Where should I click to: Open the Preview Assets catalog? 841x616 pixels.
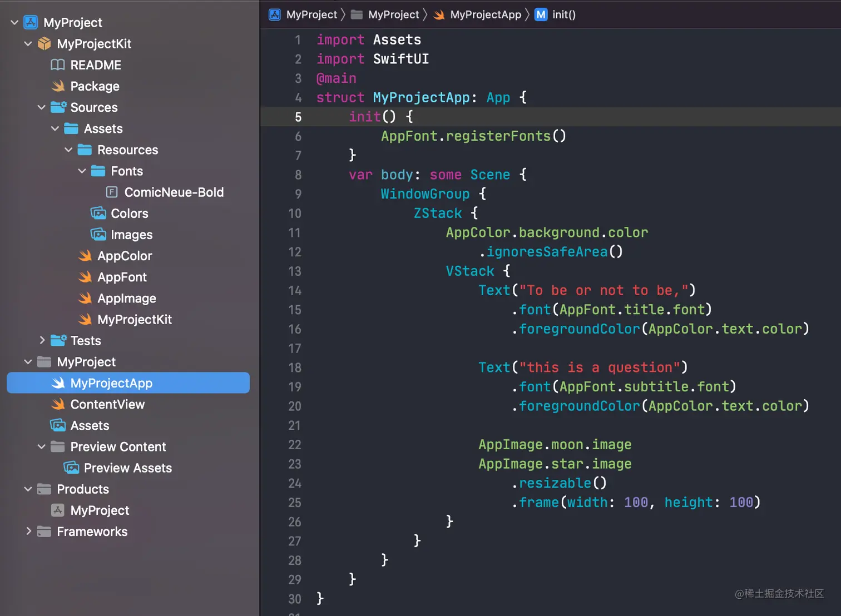point(128,468)
